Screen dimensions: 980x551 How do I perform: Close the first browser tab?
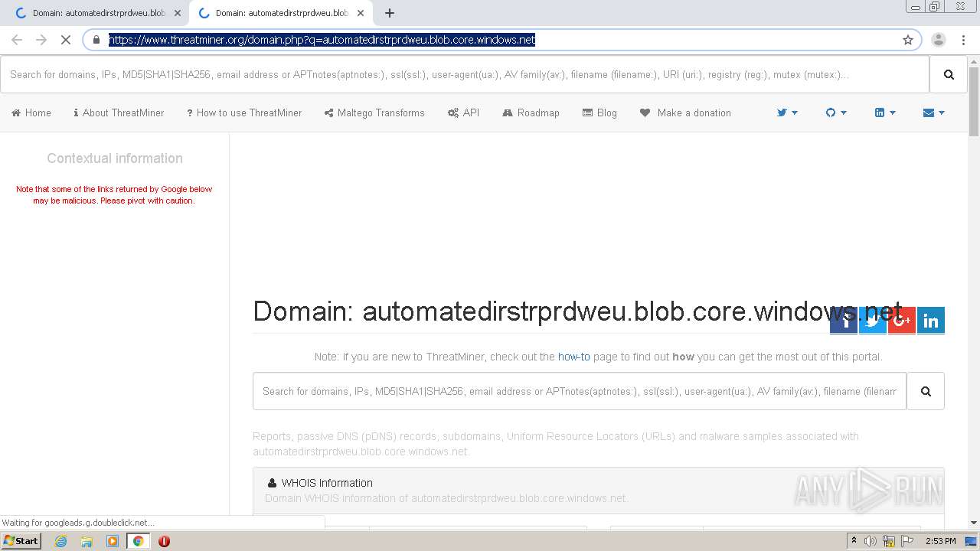pyautogui.click(x=178, y=13)
